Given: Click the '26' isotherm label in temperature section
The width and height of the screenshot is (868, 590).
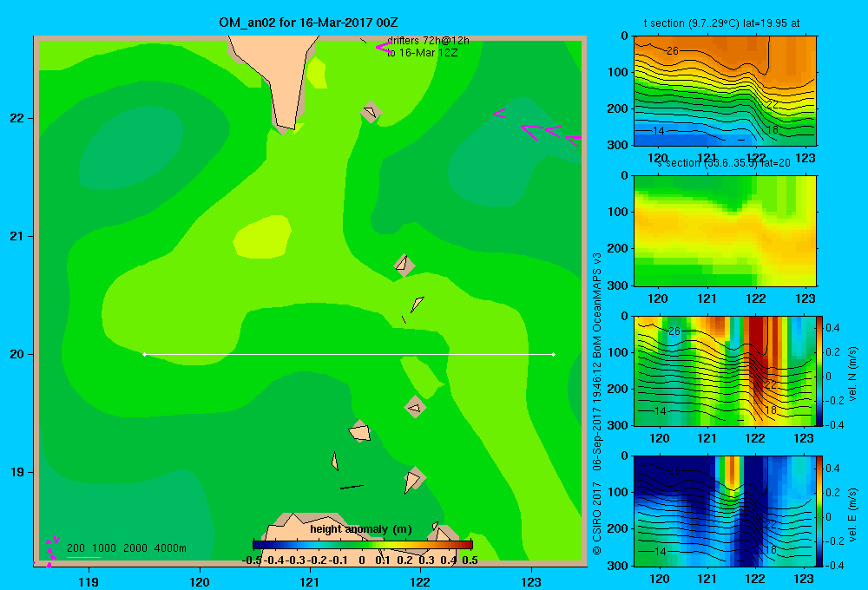Looking at the screenshot, I should pyautogui.click(x=673, y=51).
